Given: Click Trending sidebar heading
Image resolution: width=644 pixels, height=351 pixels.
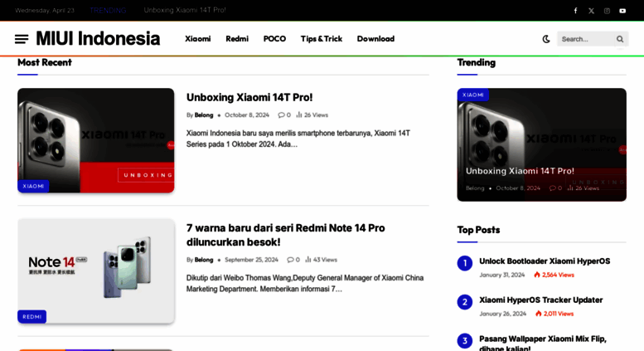Looking at the screenshot, I should [477, 62].
